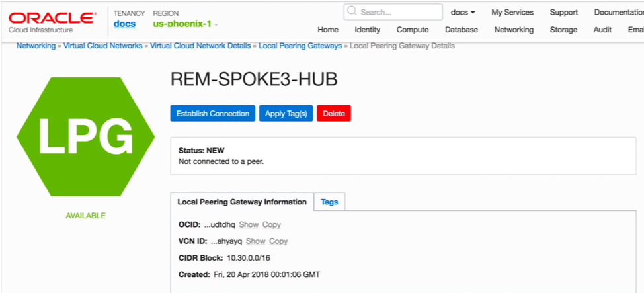
Task: Click the green LPG hexagon icon
Action: (x=85, y=136)
